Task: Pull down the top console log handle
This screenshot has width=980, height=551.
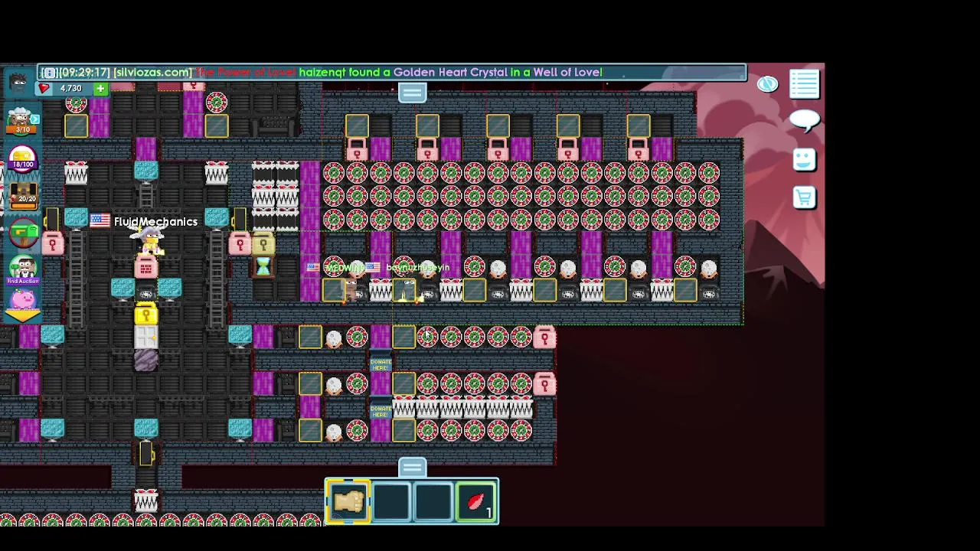Action: 412,93
